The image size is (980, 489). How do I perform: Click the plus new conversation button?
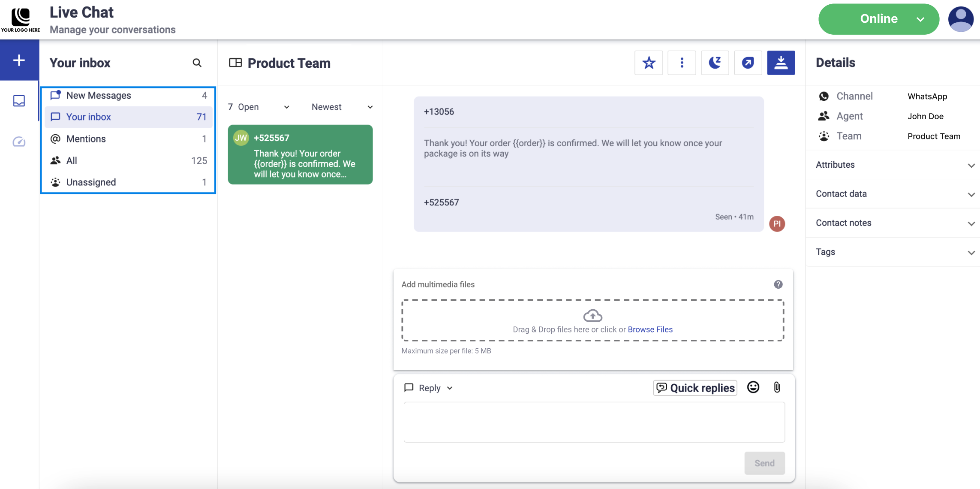[19, 60]
